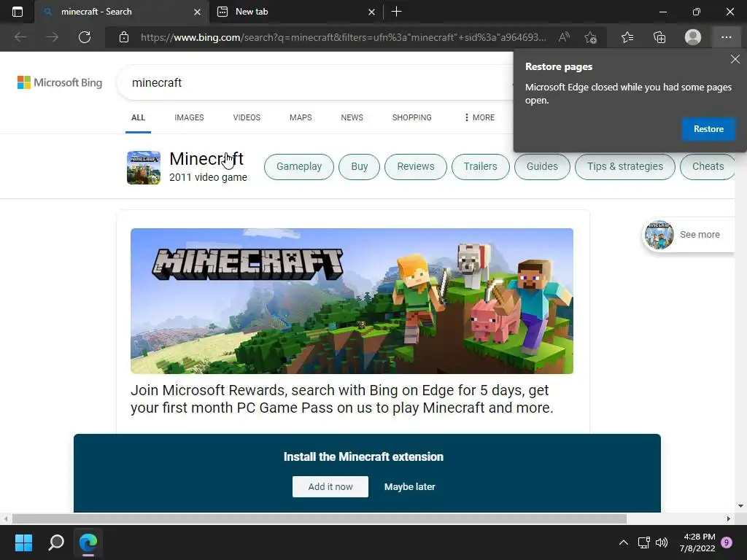The height and width of the screenshot is (560, 747).
Task: Click the browser address bar URL
Action: click(343, 37)
